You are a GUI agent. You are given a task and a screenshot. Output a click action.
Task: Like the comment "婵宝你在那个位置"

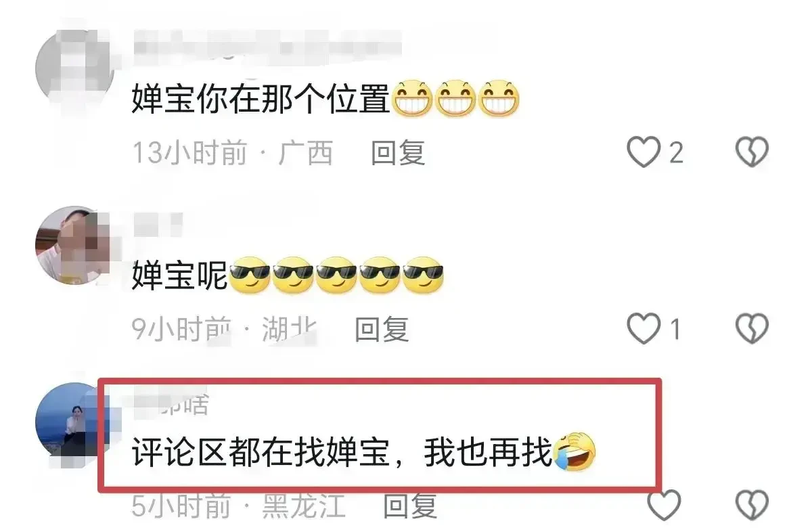coord(643,152)
